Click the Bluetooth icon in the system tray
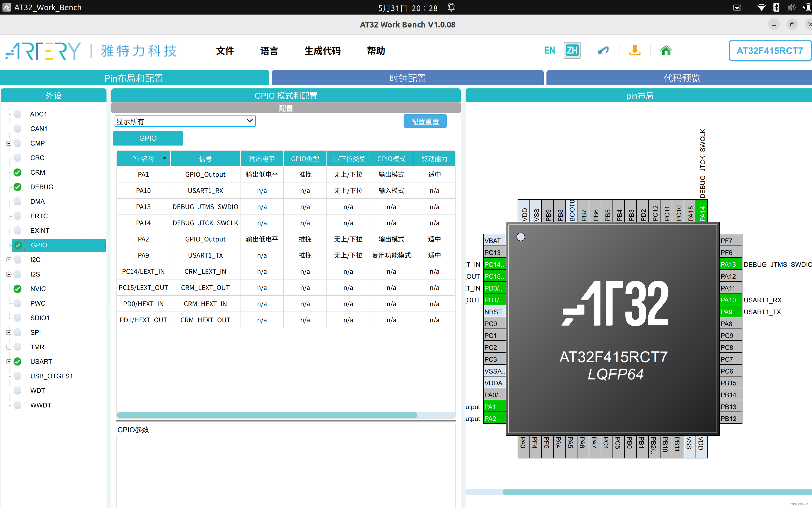812x508 pixels. (x=776, y=7)
